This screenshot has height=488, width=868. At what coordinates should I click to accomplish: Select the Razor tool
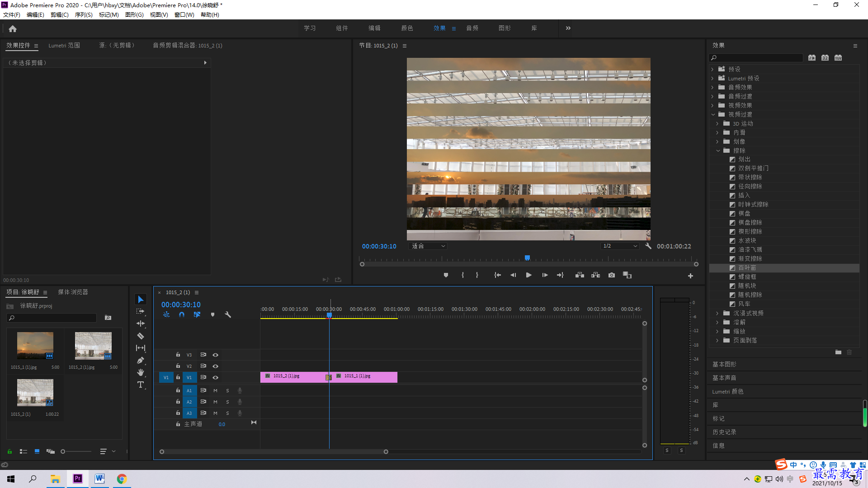pyautogui.click(x=141, y=336)
